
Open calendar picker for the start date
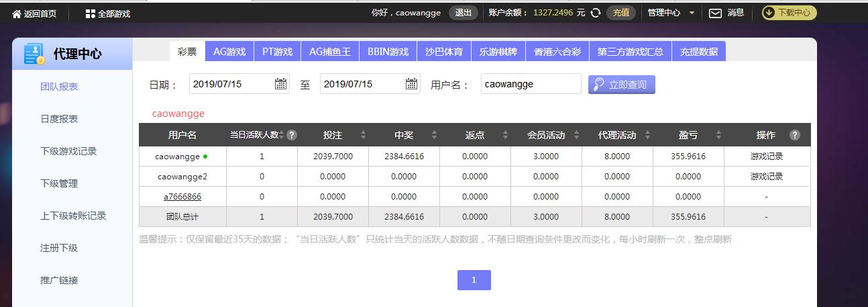tap(281, 84)
